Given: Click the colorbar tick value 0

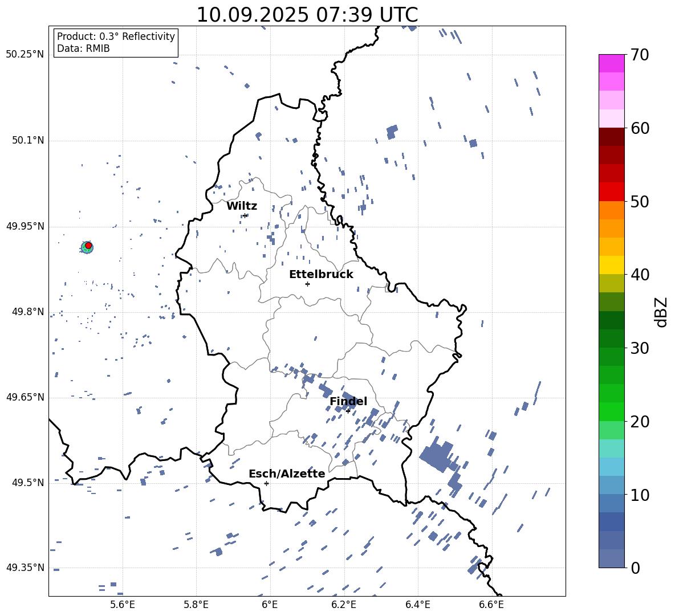Looking at the screenshot, I should click(636, 568).
